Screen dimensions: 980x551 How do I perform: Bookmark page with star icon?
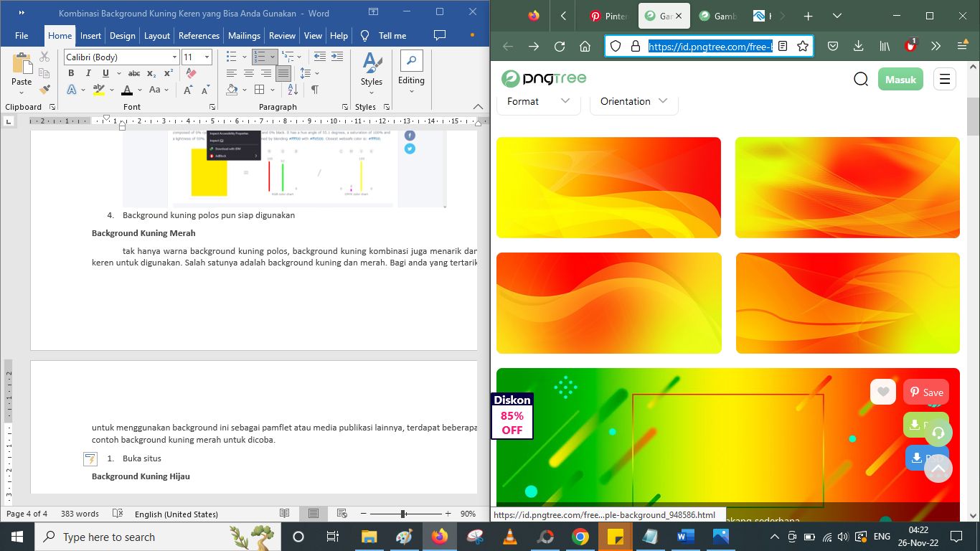(803, 46)
